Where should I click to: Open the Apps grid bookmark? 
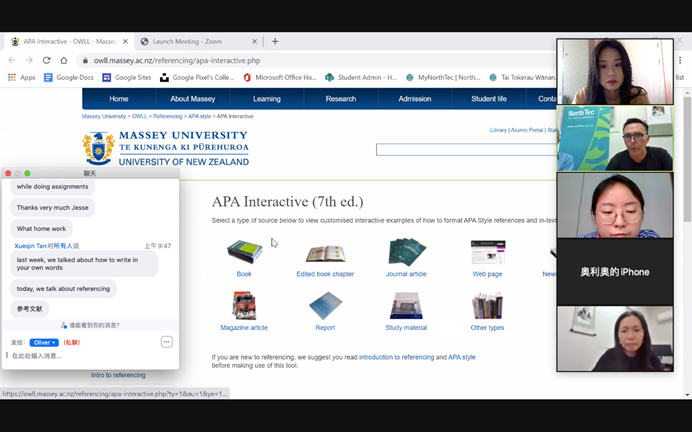[x=21, y=78]
